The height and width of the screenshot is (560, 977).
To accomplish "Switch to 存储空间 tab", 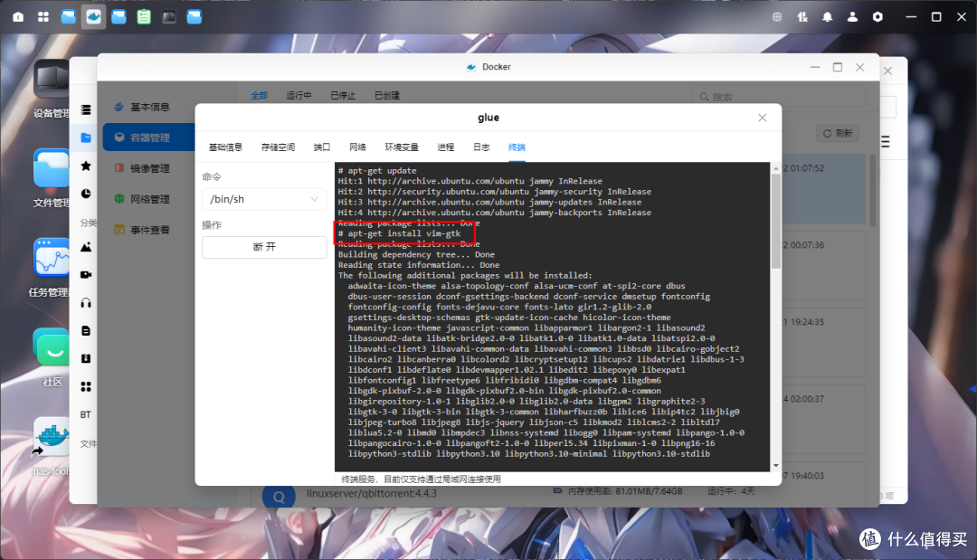I will [x=278, y=147].
